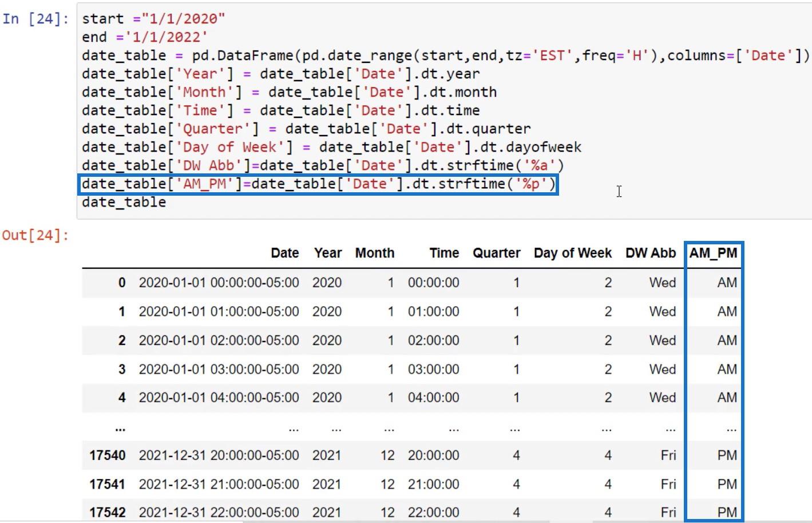This screenshot has width=812, height=523.
Task: Click the 'DW Abb' strftime('%a') code line
Action: (x=323, y=165)
